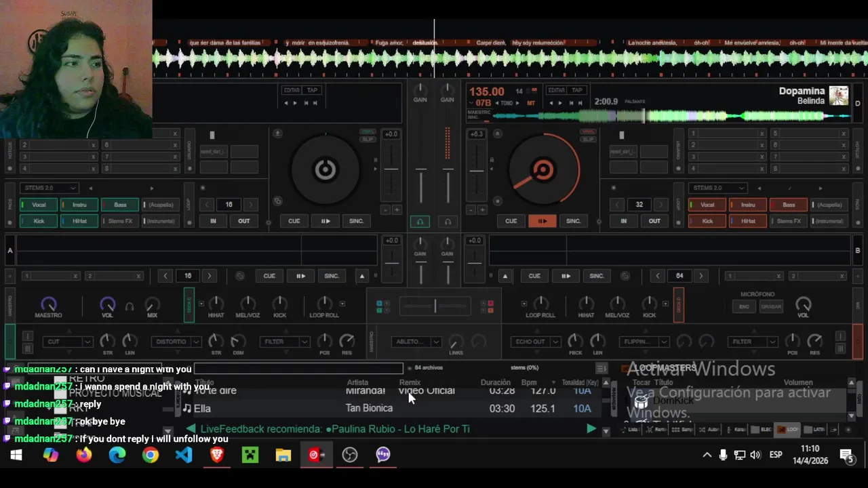
Task: Enable SLIP mode on left deck
Action: (368, 140)
